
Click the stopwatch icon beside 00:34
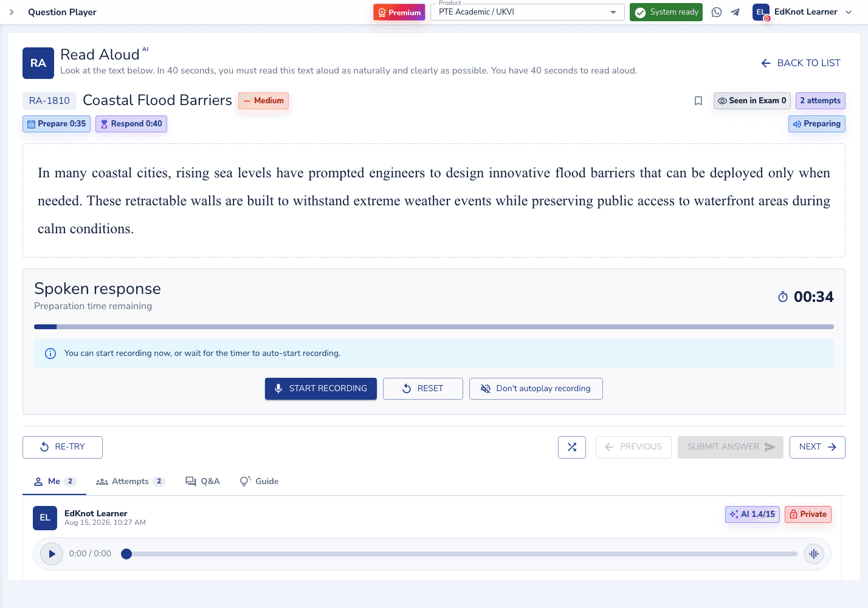(x=783, y=296)
